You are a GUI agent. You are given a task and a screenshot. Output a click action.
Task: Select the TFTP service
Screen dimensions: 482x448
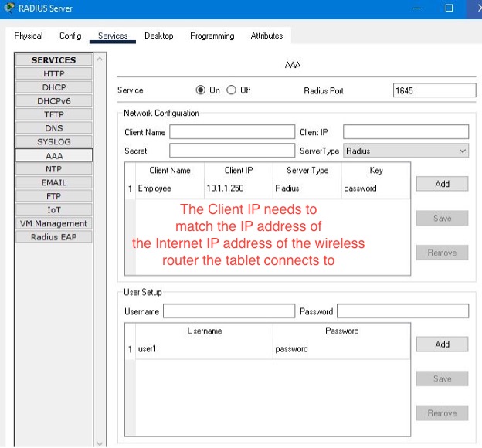click(54, 114)
